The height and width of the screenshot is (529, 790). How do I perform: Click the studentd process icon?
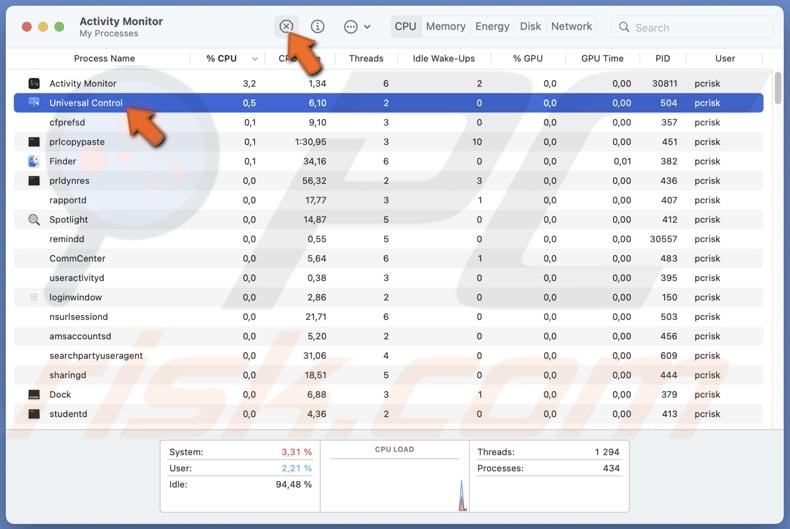[x=34, y=414]
